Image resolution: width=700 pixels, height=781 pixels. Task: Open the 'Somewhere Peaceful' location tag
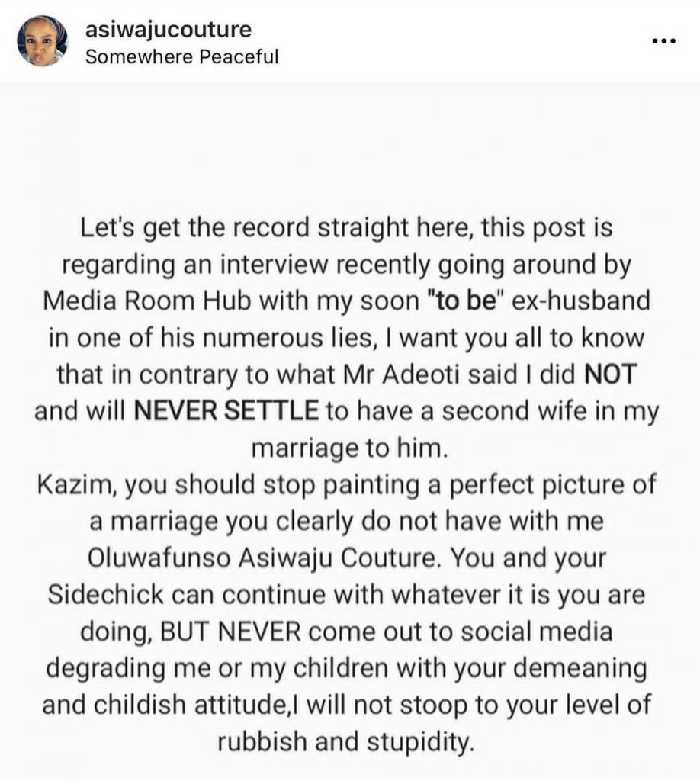(x=181, y=57)
